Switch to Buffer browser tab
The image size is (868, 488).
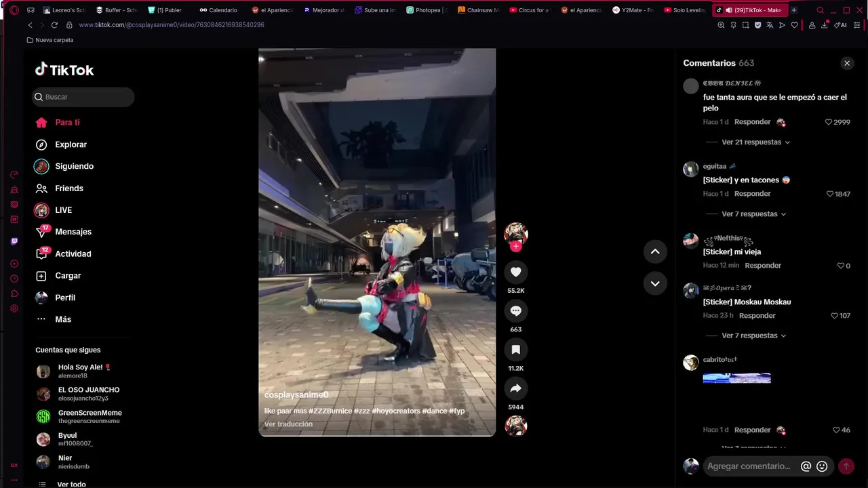click(x=117, y=10)
